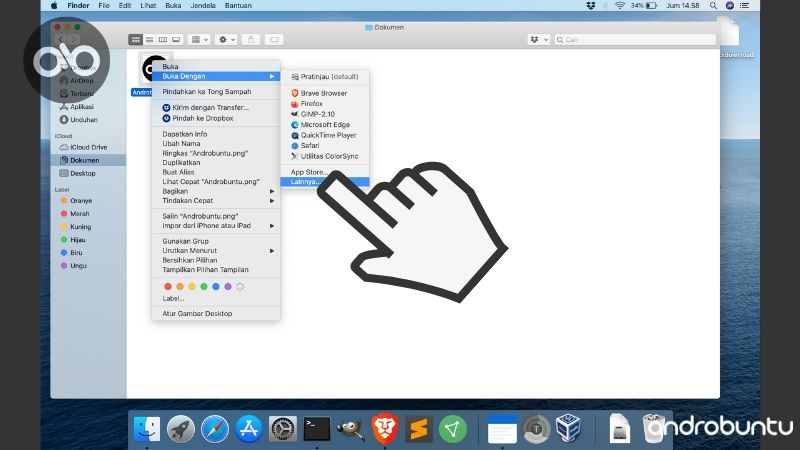Click Ubah Nama in context menu
800x450 pixels.
(x=216, y=143)
